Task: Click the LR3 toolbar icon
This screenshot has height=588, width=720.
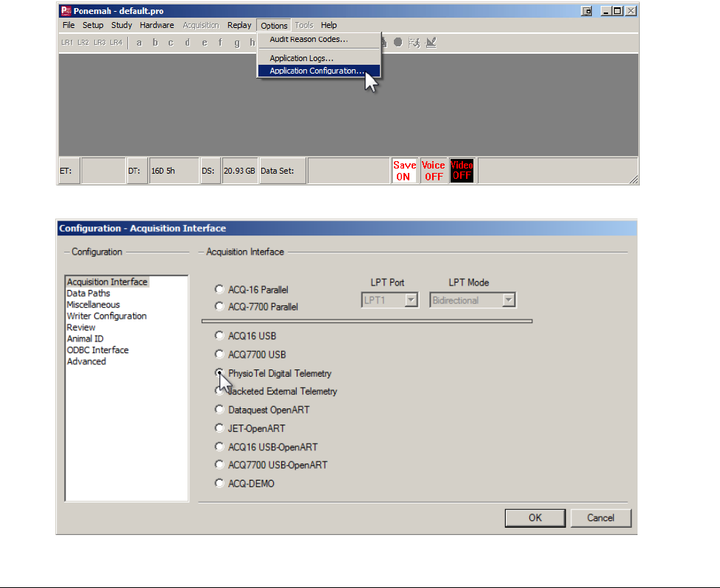Action: coord(99,43)
